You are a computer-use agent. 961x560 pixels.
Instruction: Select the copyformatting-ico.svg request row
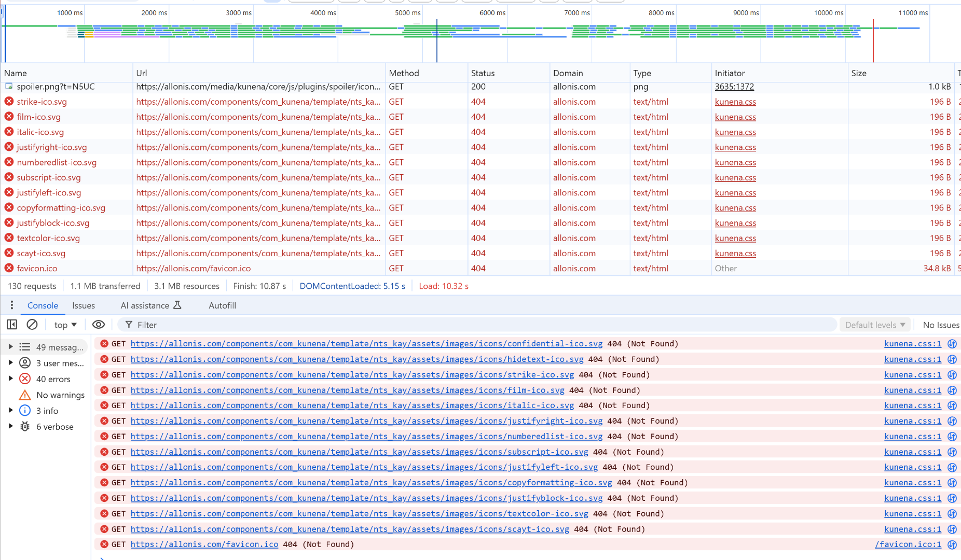click(480, 208)
